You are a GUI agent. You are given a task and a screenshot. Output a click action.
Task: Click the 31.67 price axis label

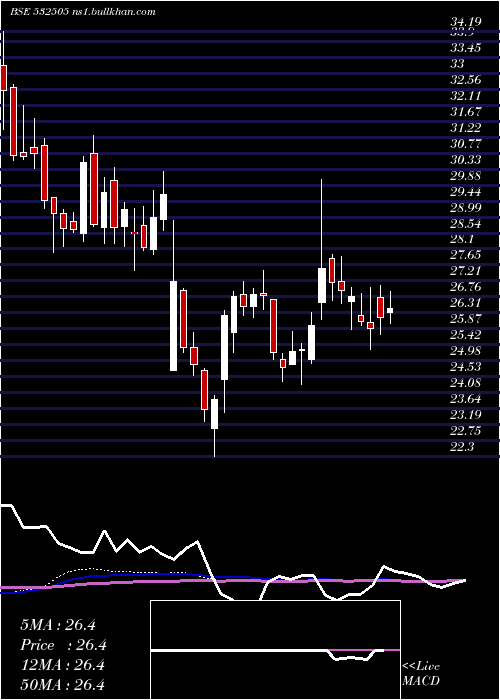tap(466, 112)
